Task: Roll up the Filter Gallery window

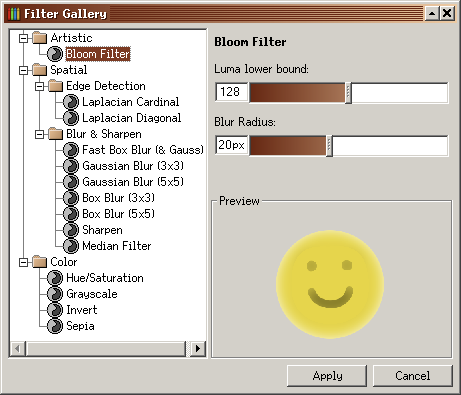Action: pyautogui.click(x=432, y=14)
